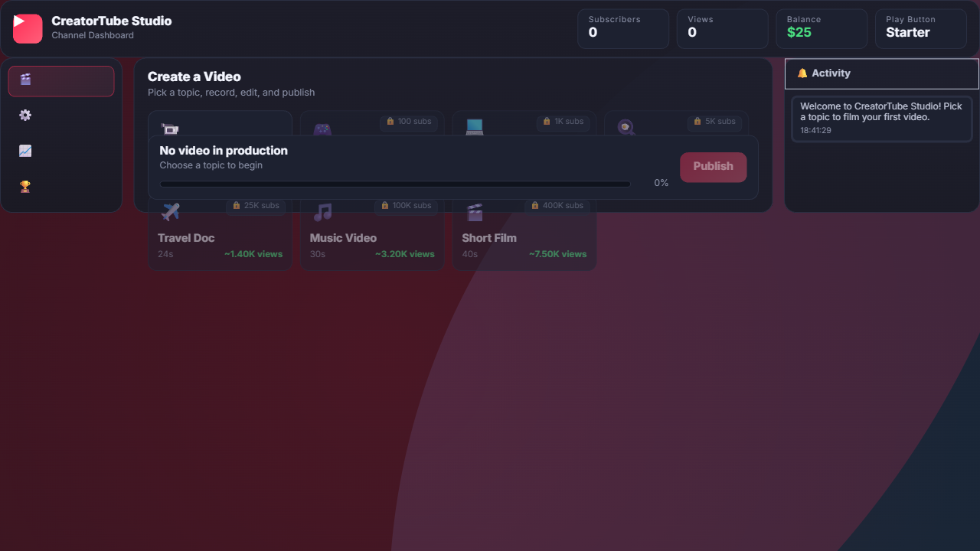
Task: Click the "400K subs" lock badge
Action: tap(557, 206)
